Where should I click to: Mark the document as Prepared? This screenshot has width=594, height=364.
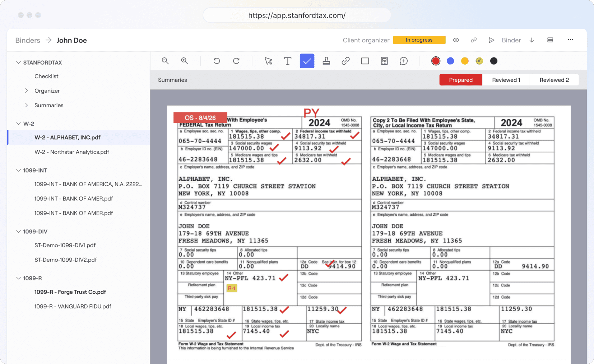pyautogui.click(x=461, y=80)
